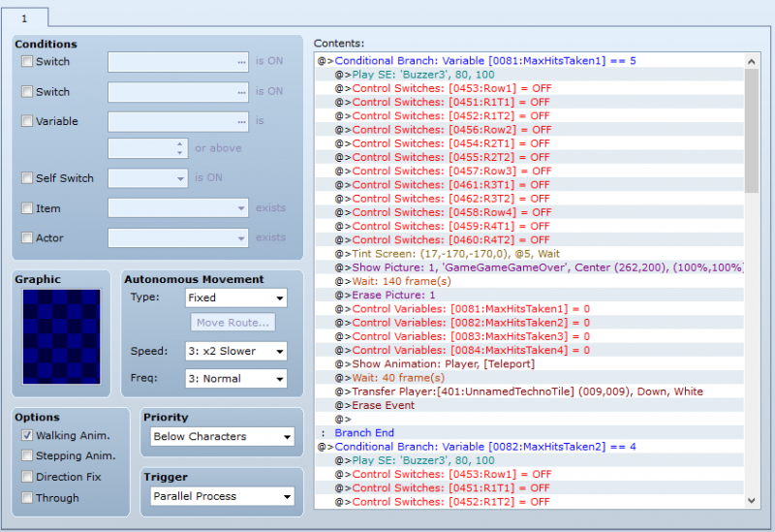Open the Speed dropdown showing x2 Slower
This screenshot has height=532, width=775.
pyautogui.click(x=235, y=351)
